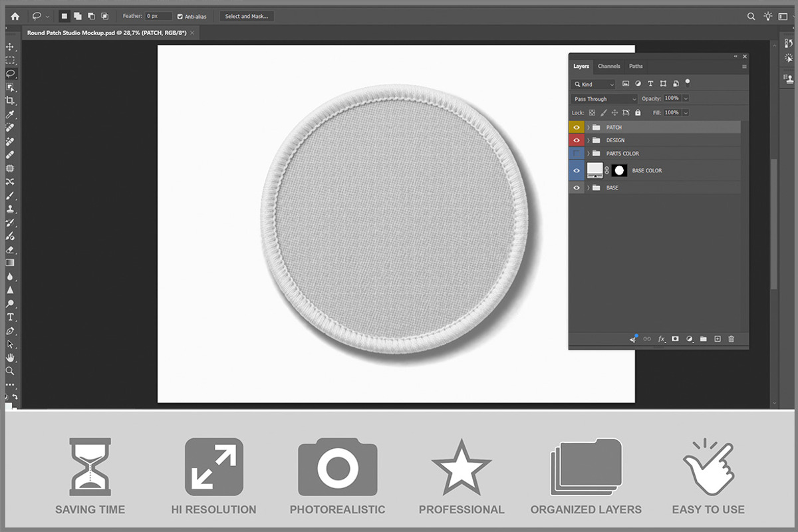Delete layer using trash icon
Viewport: 798px width, 532px height.
click(x=731, y=339)
